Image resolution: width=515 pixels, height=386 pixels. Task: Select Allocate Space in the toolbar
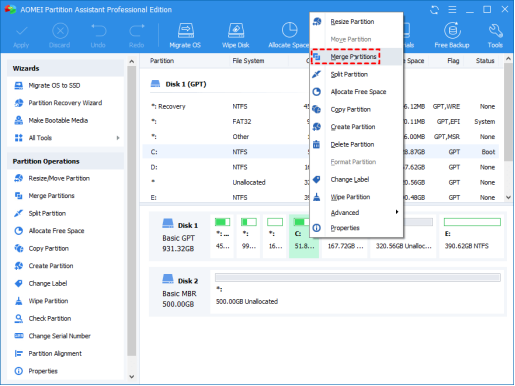point(289,35)
